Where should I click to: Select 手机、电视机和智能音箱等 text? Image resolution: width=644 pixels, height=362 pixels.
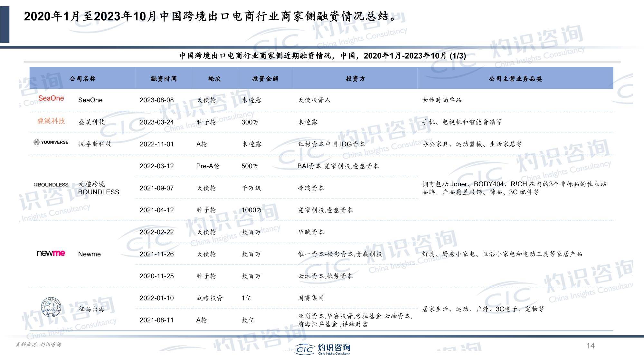(x=462, y=122)
